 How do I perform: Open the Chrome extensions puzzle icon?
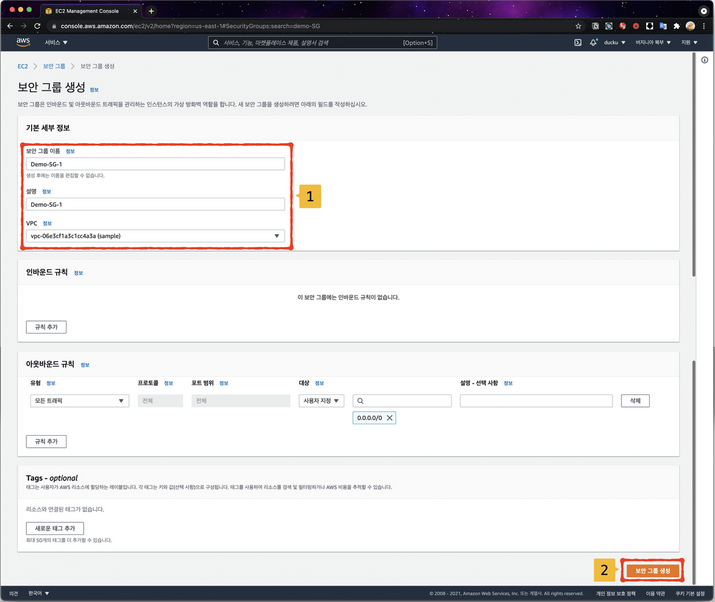click(x=676, y=25)
